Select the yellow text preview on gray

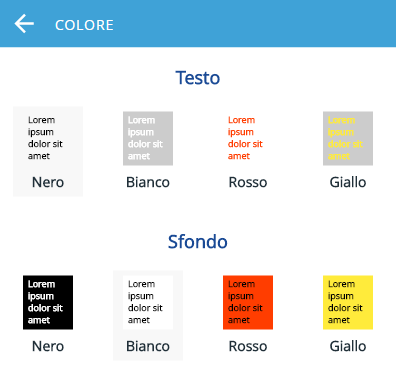point(348,138)
